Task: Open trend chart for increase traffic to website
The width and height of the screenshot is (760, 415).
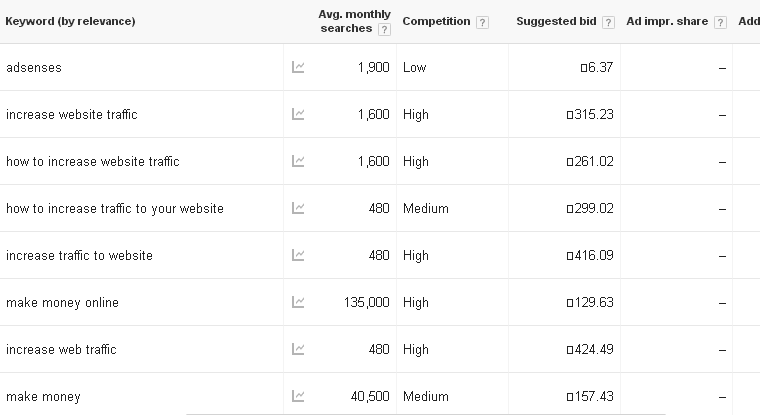Action: coord(298,255)
